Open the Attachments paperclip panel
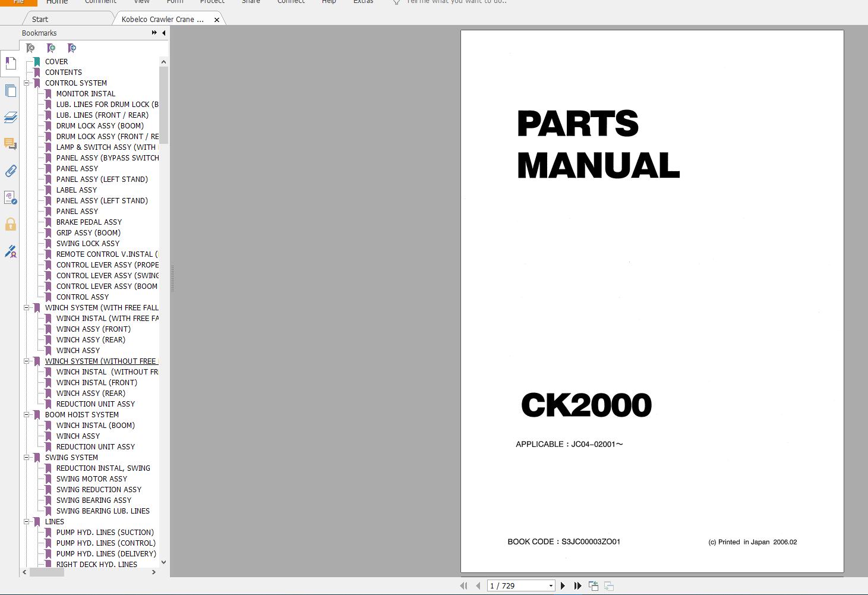Image resolution: width=868 pixels, height=595 pixels. tap(10, 171)
